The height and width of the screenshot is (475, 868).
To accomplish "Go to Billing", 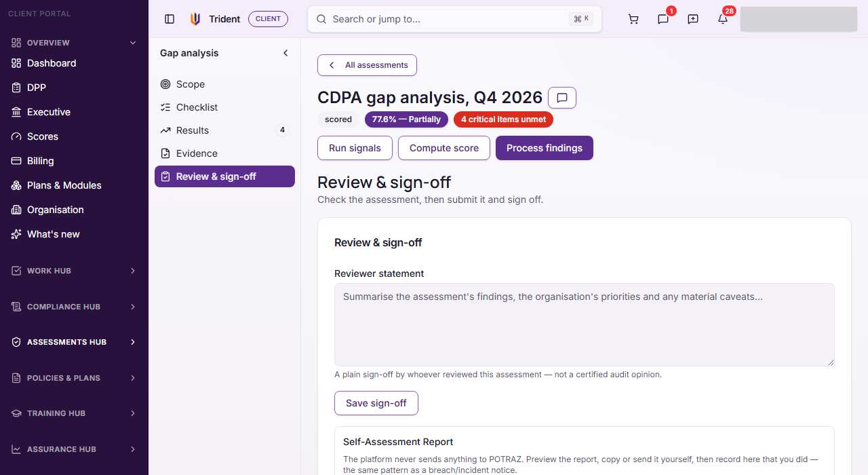I will (74, 161).
